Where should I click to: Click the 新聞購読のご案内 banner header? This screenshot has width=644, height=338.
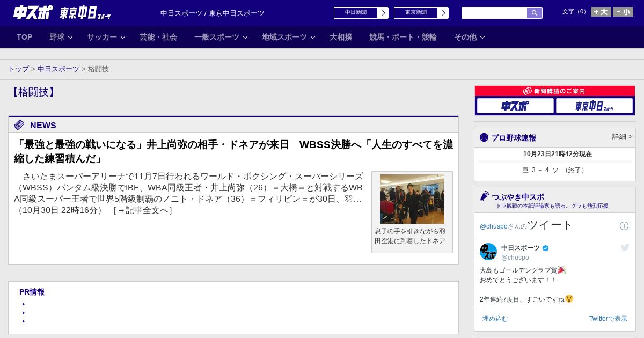[x=555, y=91]
